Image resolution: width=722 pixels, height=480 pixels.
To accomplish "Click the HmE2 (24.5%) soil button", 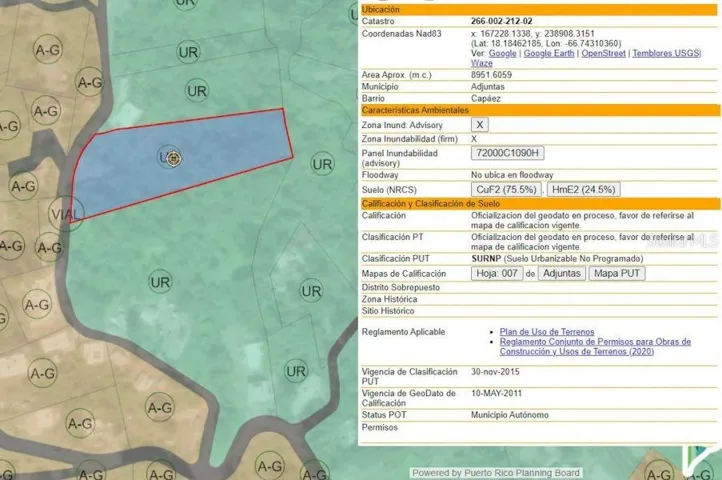I will (583, 190).
